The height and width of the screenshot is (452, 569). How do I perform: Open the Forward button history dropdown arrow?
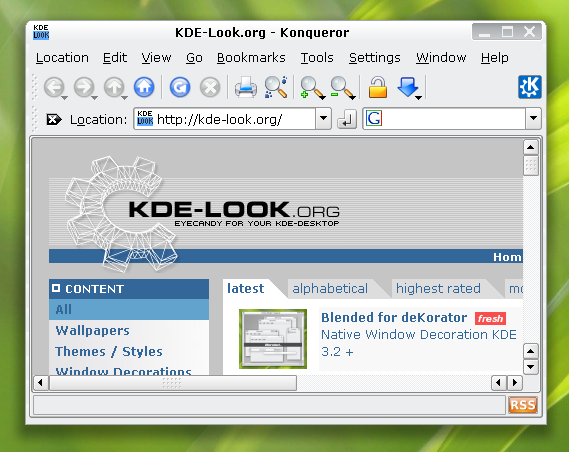[94, 98]
